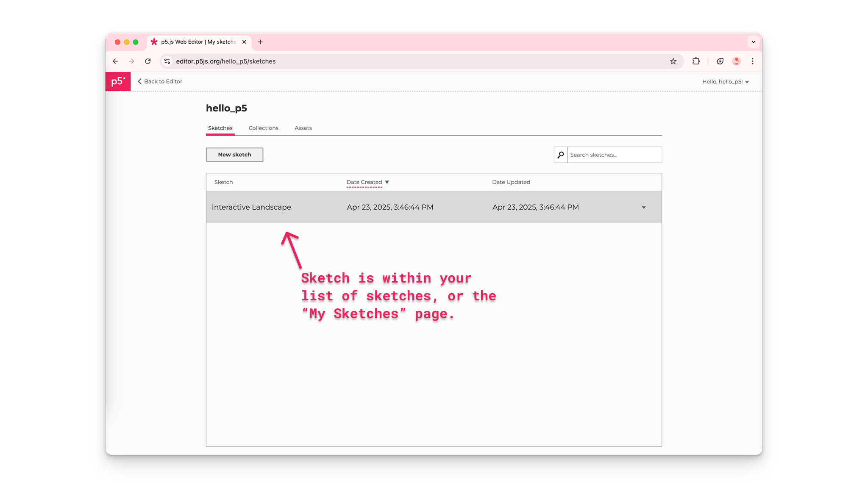
Task: Select the Sketches tab
Action: coord(220,128)
